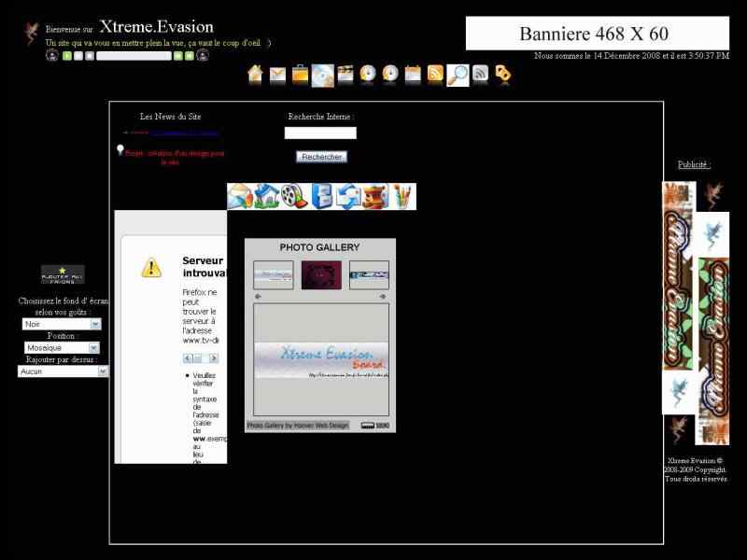Open the 'Rajouter par dessus' Aucun dropdown

(63, 371)
